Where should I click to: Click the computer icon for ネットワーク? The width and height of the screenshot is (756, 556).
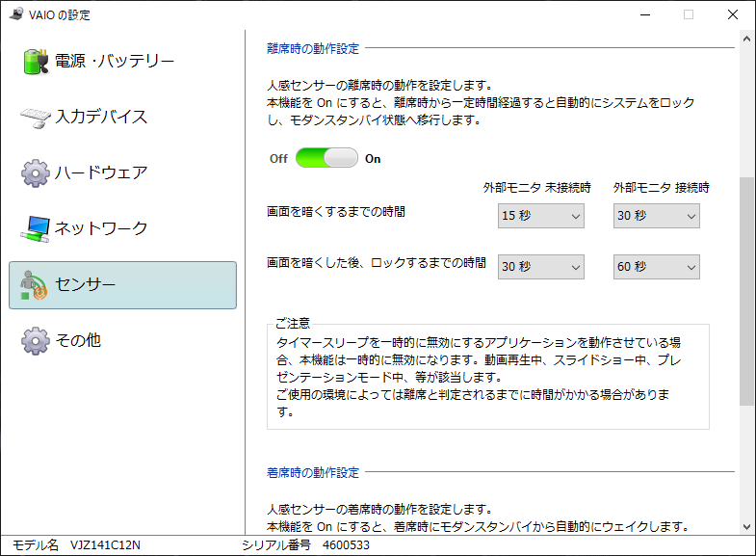click(x=36, y=229)
